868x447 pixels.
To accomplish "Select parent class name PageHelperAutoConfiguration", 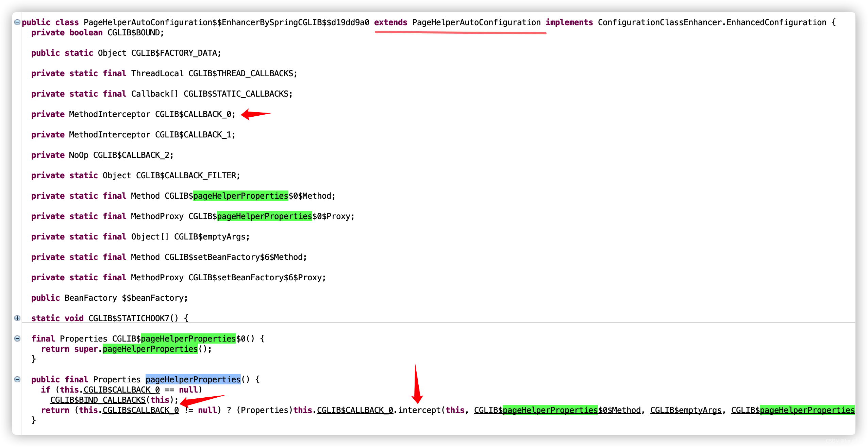I will [x=476, y=22].
